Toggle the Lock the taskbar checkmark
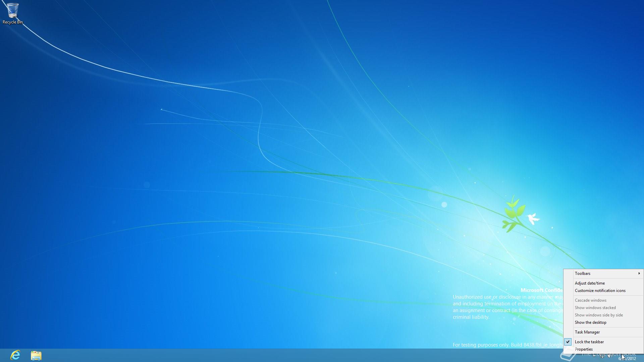This screenshot has width=644, height=362. [x=568, y=342]
